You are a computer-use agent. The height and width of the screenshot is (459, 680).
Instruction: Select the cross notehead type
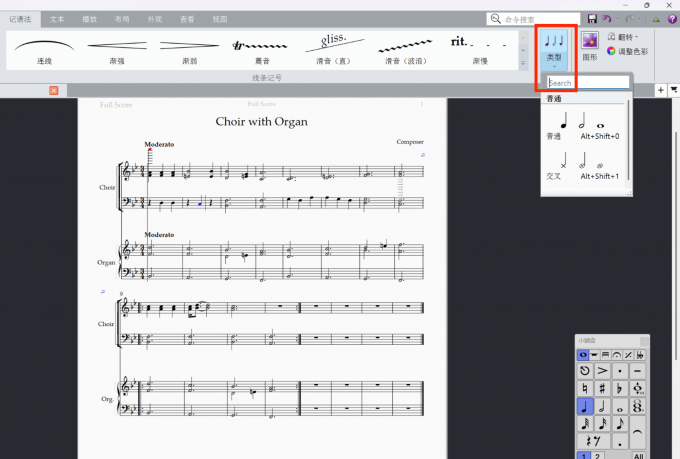pyautogui.click(x=583, y=165)
